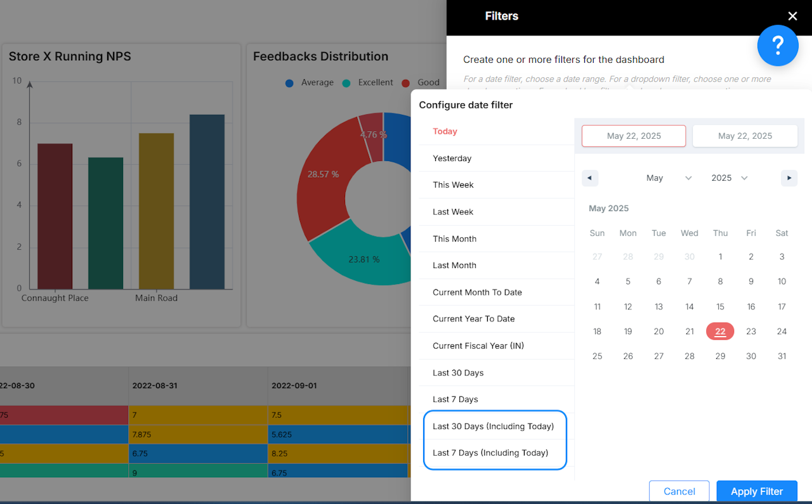Viewport: 812px width, 504px height.
Task: Click the end date input field
Action: click(x=745, y=136)
